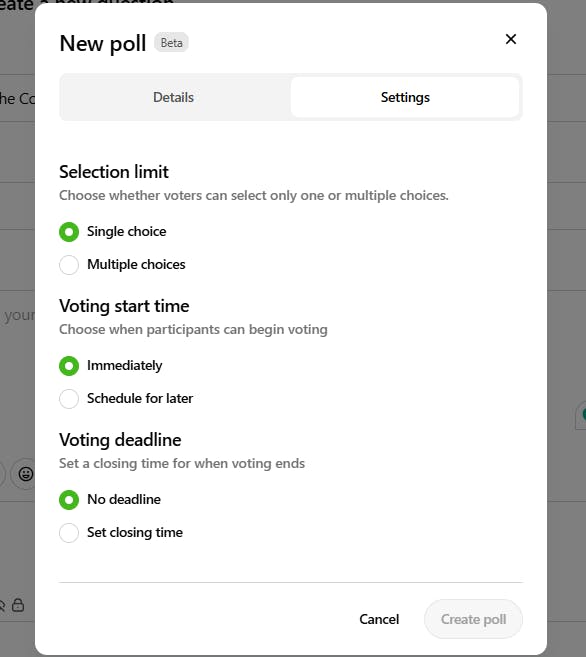Image resolution: width=586 pixels, height=657 pixels.
Task: Select the No deadline radio button
Action: (69, 500)
